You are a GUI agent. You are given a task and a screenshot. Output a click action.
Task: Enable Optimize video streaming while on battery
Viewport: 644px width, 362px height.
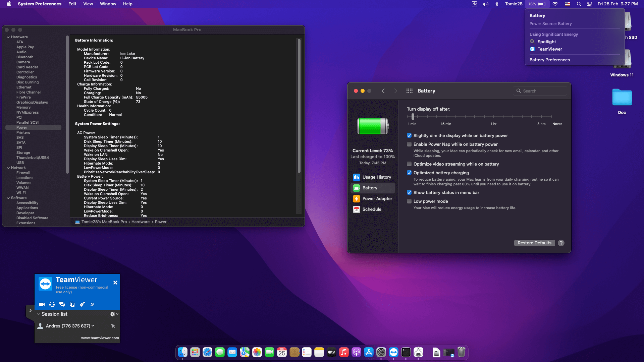pos(409,164)
